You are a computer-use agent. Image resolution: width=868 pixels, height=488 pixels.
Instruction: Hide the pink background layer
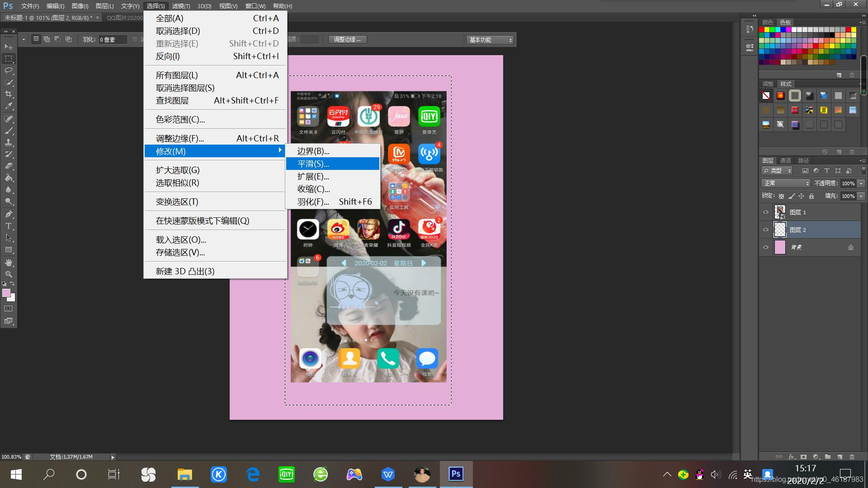click(766, 247)
